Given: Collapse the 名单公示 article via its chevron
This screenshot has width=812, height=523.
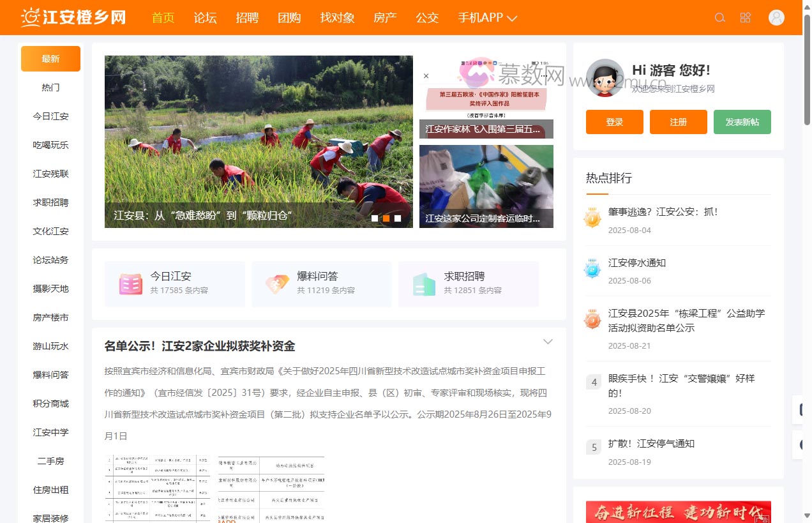Looking at the screenshot, I should (x=548, y=342).
